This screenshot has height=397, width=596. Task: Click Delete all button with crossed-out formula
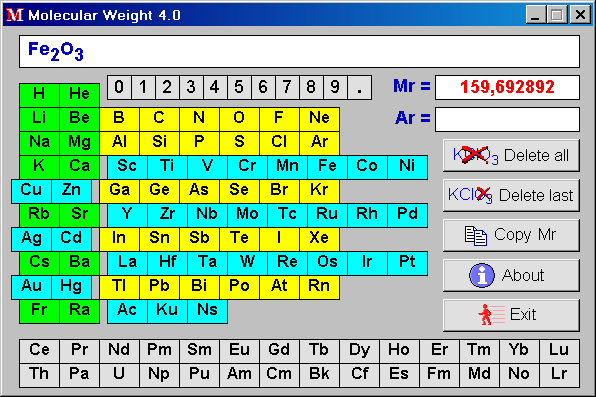click(511, 155)
